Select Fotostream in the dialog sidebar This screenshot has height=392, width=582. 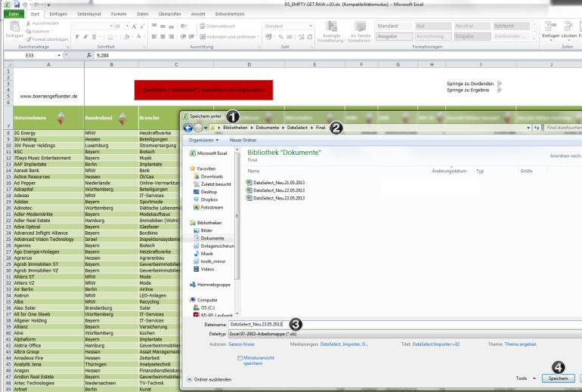208,208
